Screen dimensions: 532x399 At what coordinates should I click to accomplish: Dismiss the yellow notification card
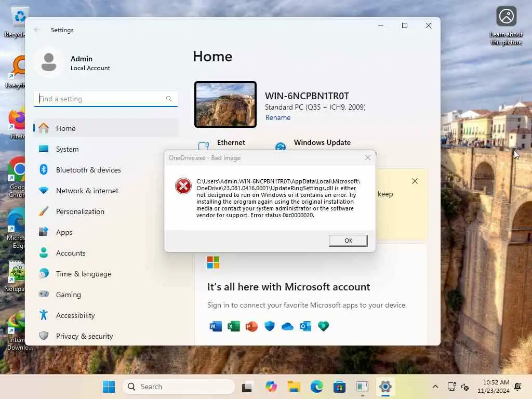415,181
